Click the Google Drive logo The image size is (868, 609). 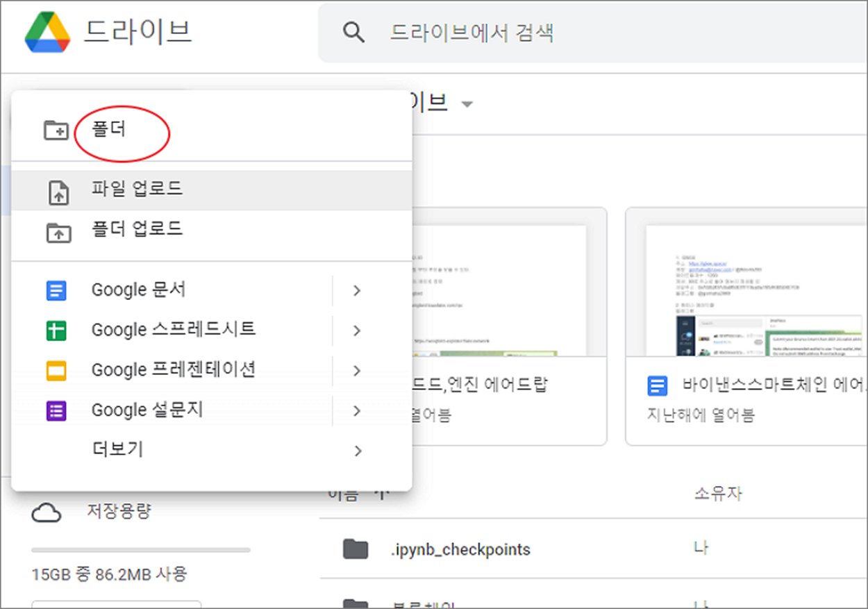[x=47, y=32]
